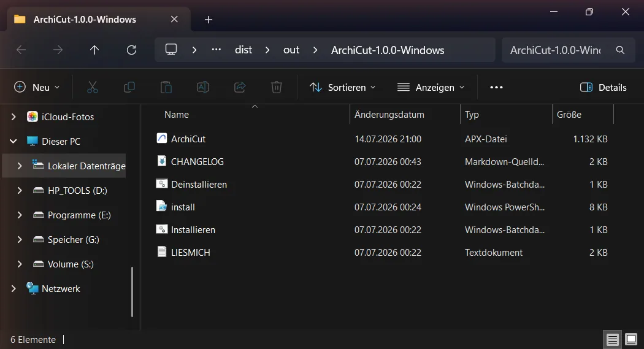Image resolution: width=644 pixels, height=349 pixels.
Task: Switch to details list view icon
Action: click(x=612, y=340)
